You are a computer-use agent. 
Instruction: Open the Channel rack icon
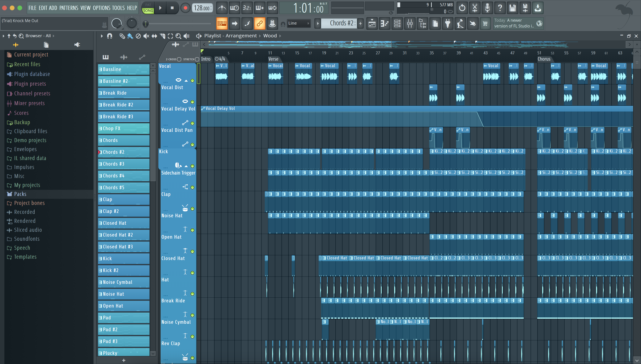coord(397,23)
